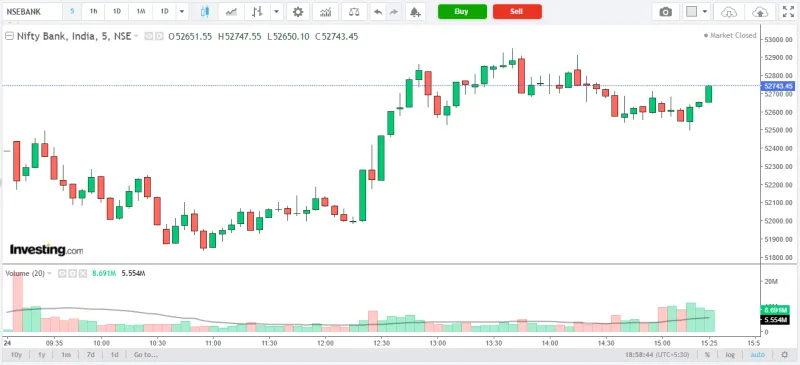
Task: Set range to 7d
Action: [90, 354]
